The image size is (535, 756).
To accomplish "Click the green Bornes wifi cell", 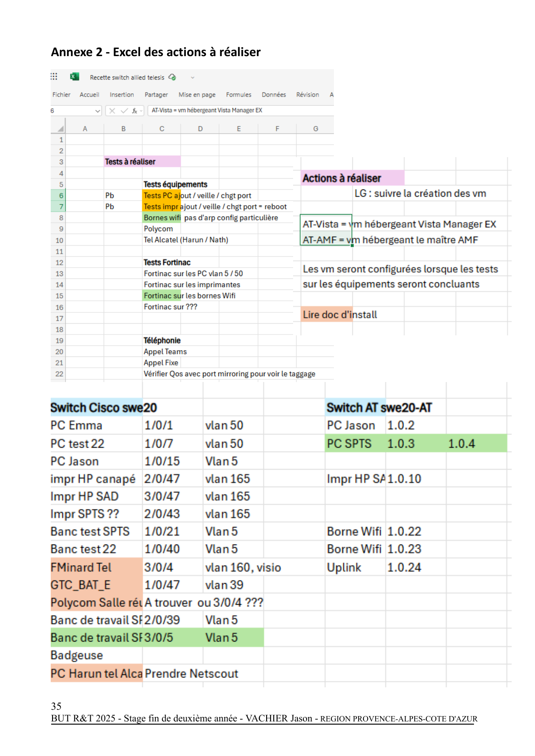I will pos(162,218).
